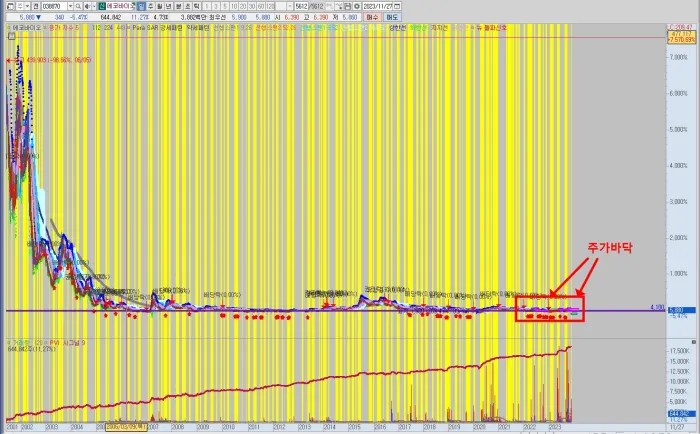Click the 에코바이오 legend label on chart

[27, 27]
